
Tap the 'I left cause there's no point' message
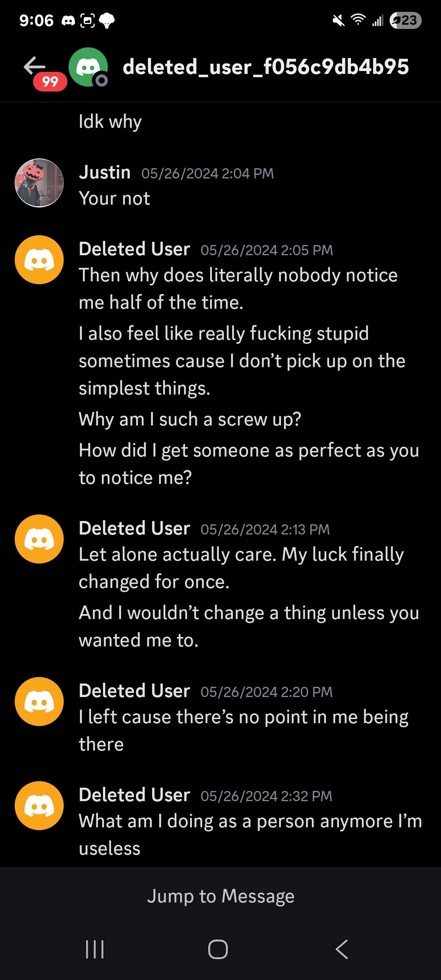pyautogui.click(x=243, y=730)
